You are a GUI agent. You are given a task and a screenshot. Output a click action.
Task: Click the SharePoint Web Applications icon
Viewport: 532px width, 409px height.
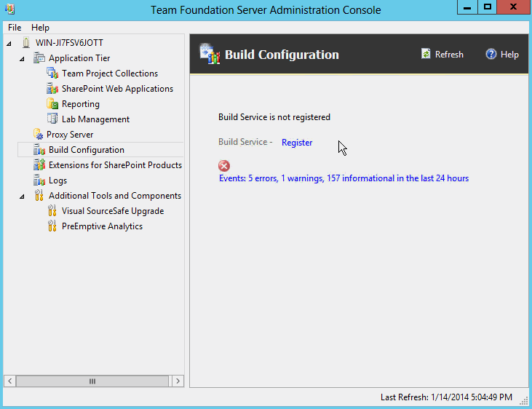tap(52, 89)
